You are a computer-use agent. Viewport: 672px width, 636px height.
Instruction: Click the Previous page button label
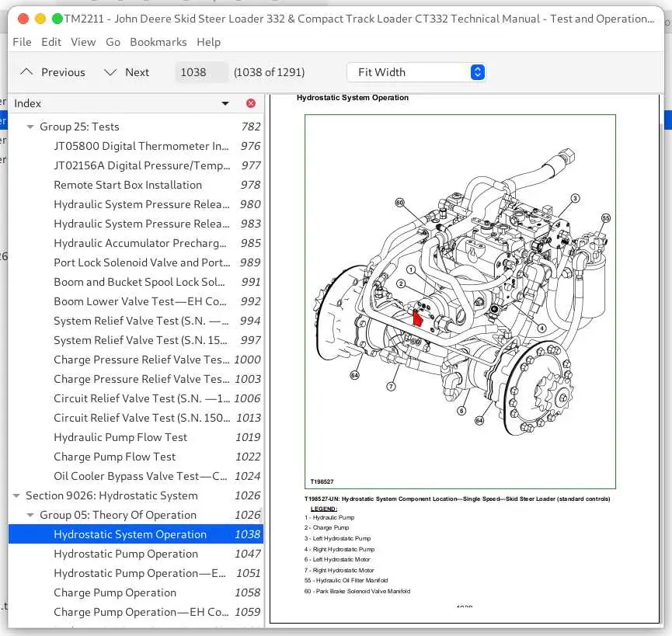[63, 72]
